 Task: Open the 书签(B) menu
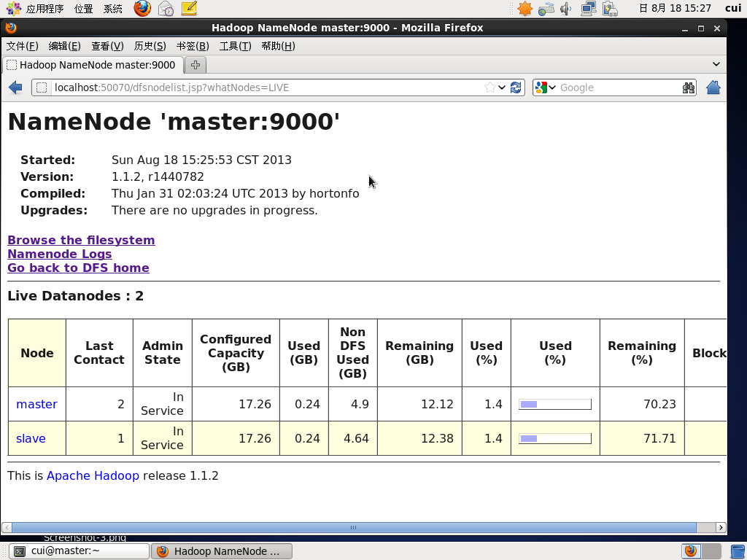point(193,46)
